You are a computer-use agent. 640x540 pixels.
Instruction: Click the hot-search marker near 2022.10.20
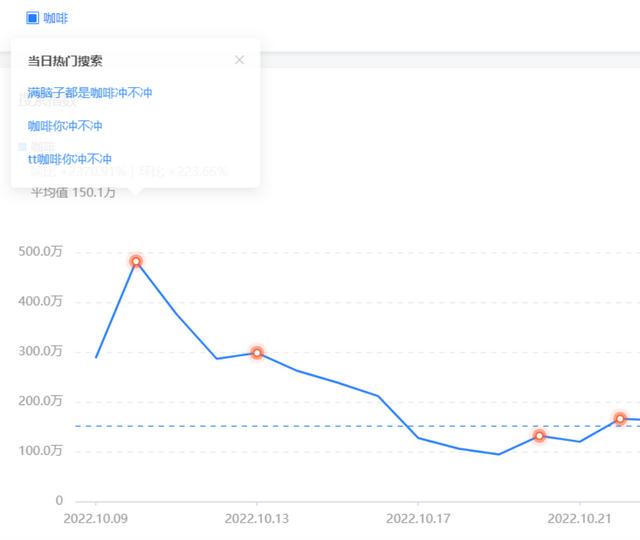539,436
